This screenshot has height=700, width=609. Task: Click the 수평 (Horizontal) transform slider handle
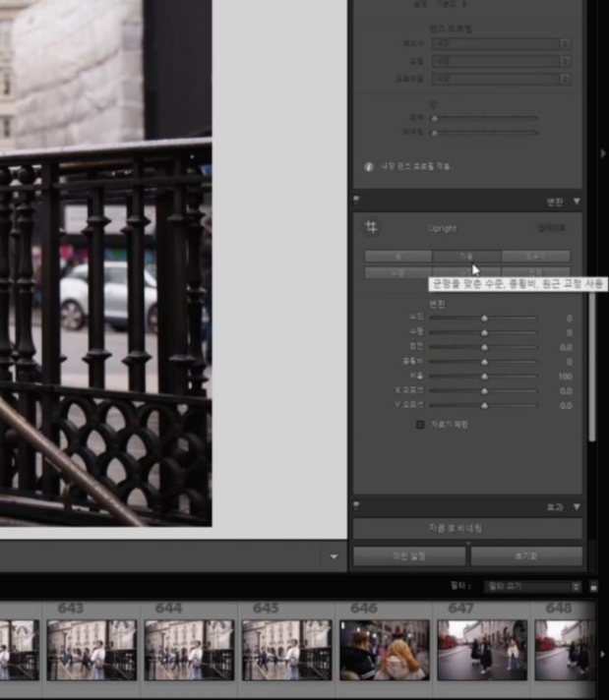point(484,333)
